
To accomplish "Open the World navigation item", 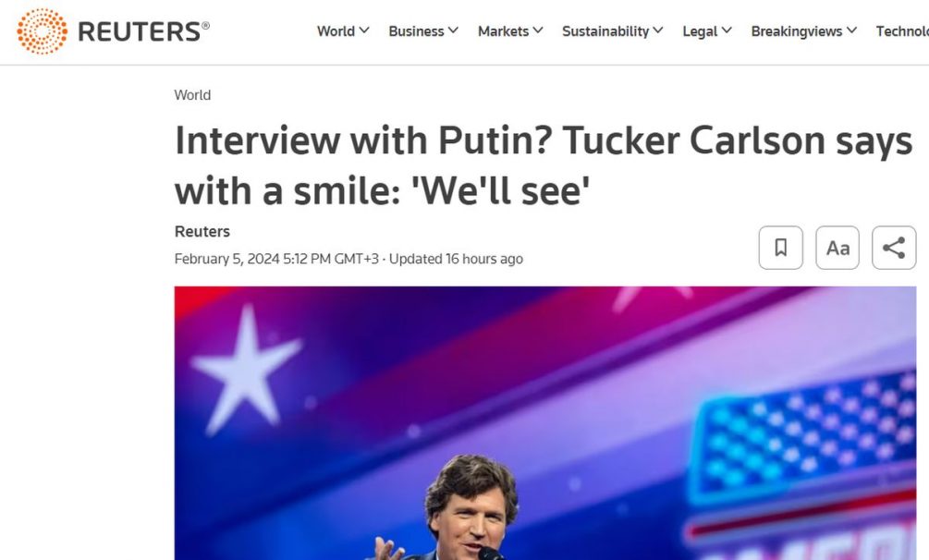I will point(336,30).
